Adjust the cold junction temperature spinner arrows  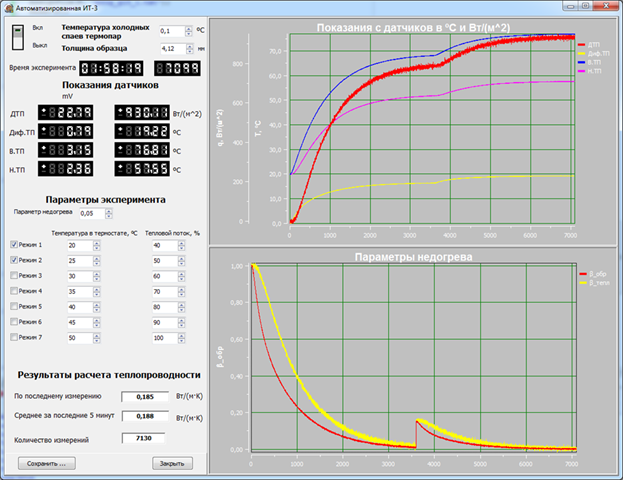pos(189,31)
